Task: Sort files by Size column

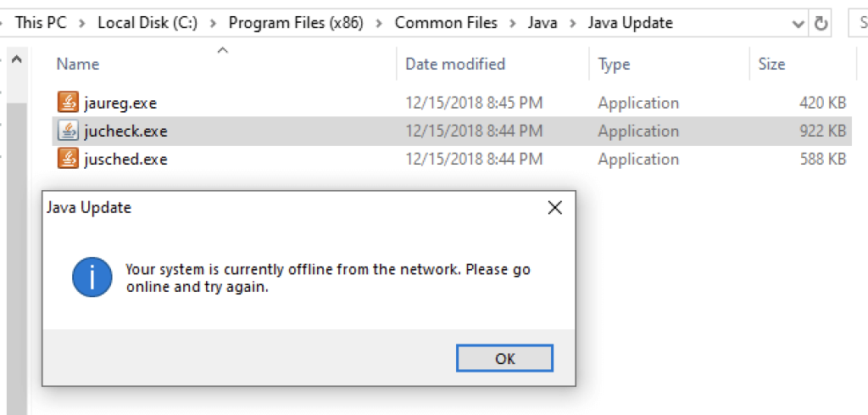Action: 771,64
